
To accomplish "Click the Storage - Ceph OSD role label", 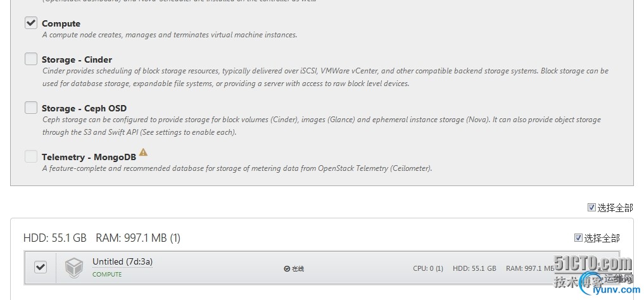I will pos(84,108).
